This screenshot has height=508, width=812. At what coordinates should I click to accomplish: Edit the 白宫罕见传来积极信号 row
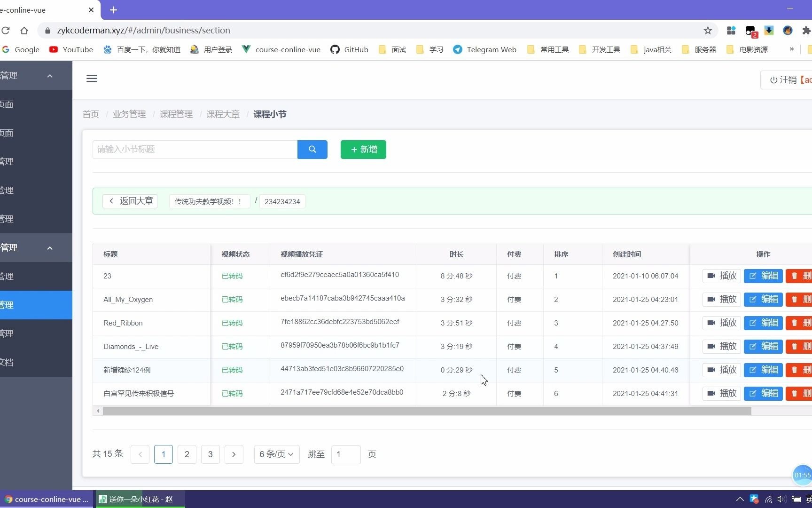(763, 394)
